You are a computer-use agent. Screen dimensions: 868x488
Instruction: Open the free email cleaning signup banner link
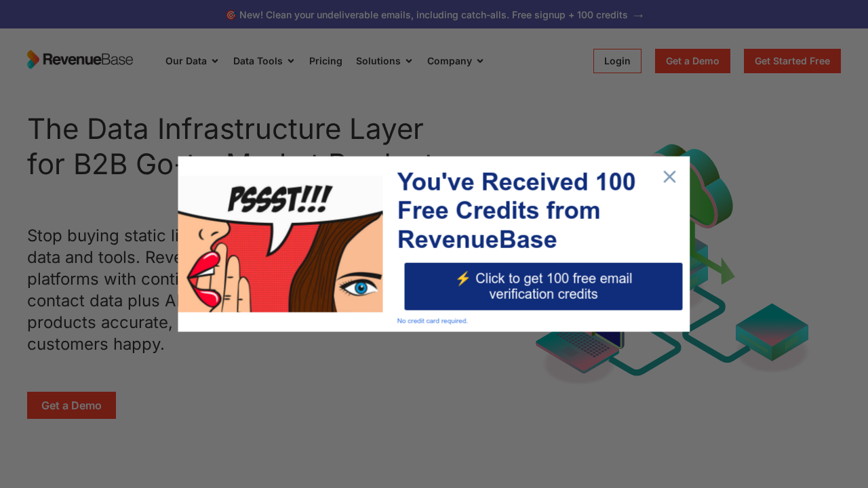tap(434, 14)
